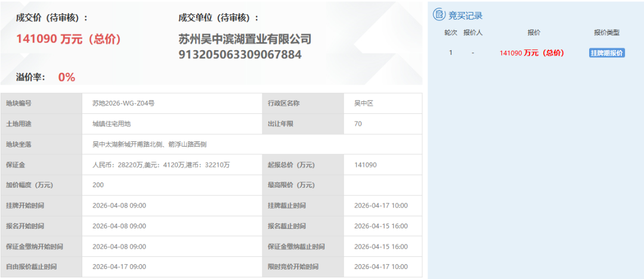This screenshot has height=279, width=644.
Task: Click the 土地用途 label cell
Action: pos(42,124)
